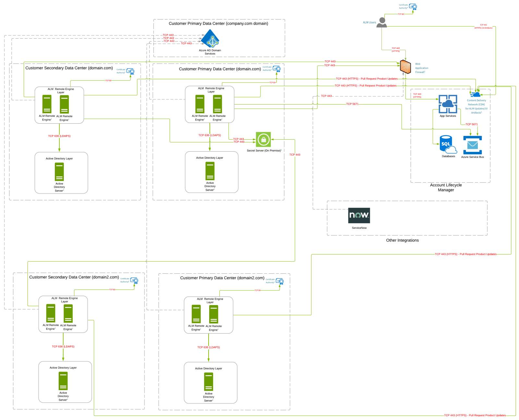The image size is (519, 420).
Task: Select Active Directory Server in Primary domain2.com center
Action: (x=209, y=382)
